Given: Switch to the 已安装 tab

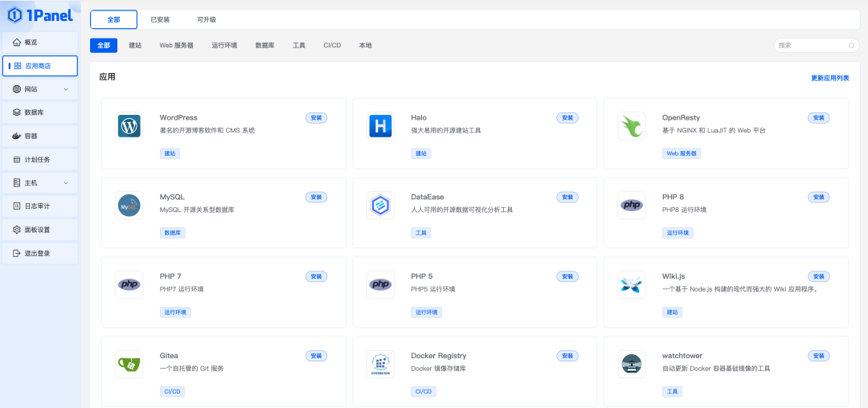Looking at the screenshot, I should 160,19.
